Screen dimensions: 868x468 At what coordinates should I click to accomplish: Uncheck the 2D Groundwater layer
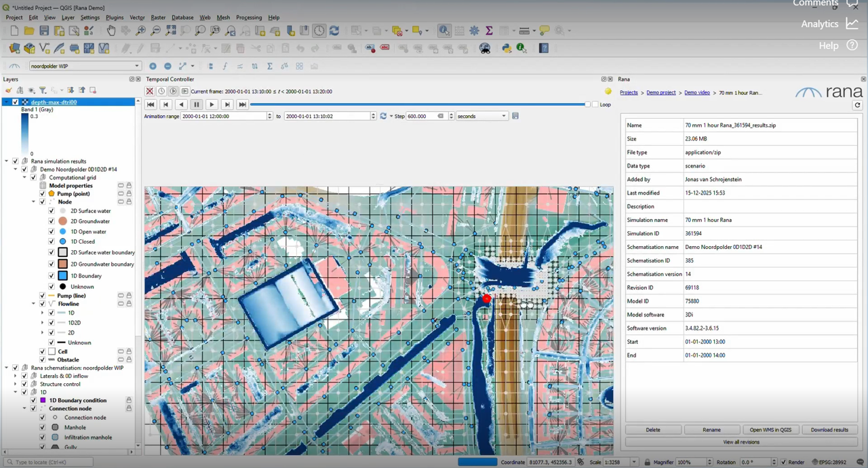(52, 221)
